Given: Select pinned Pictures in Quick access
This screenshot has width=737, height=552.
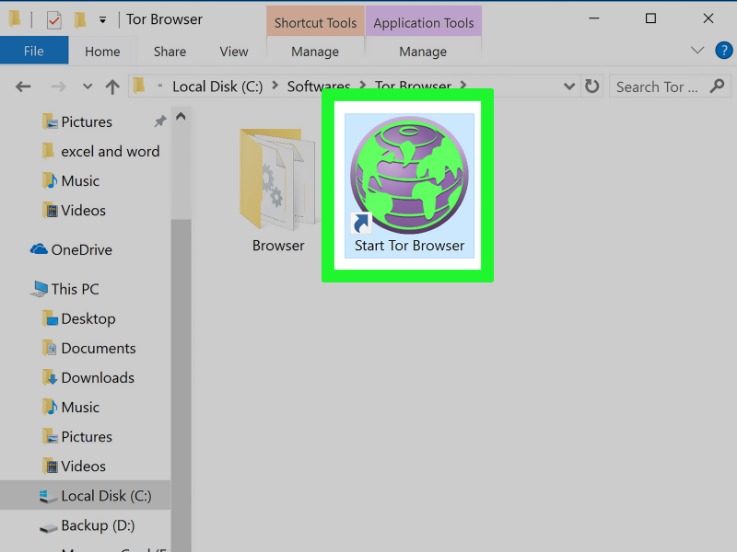Looking at the screenshot, I should point(86,122).
